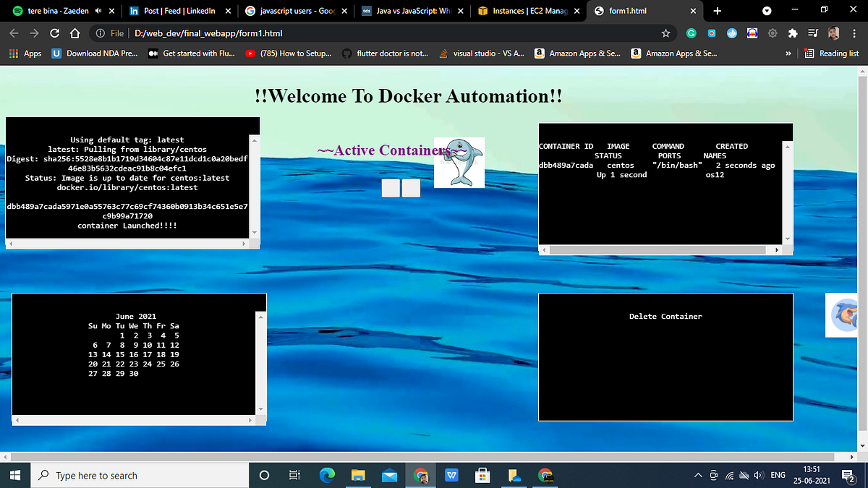This screenshot has height=488, width=868.
Task: Open Task View on the taskbar
Action: click(294, 475)
